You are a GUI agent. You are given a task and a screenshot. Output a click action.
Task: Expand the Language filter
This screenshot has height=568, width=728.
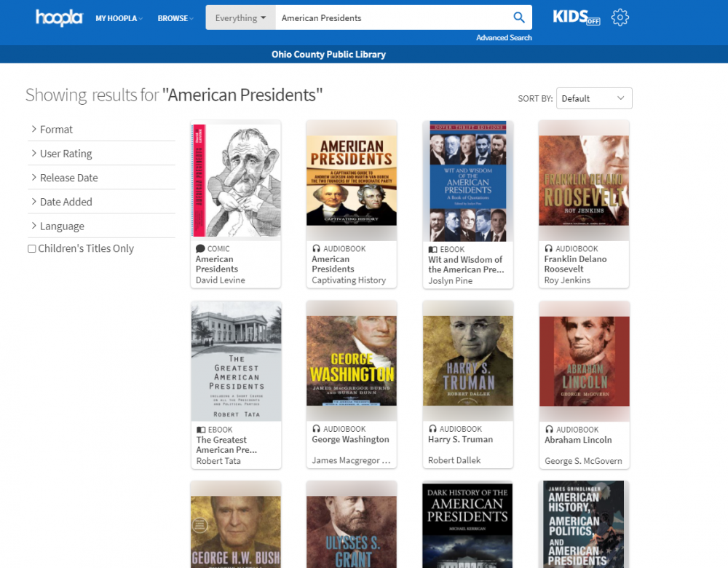101,226
